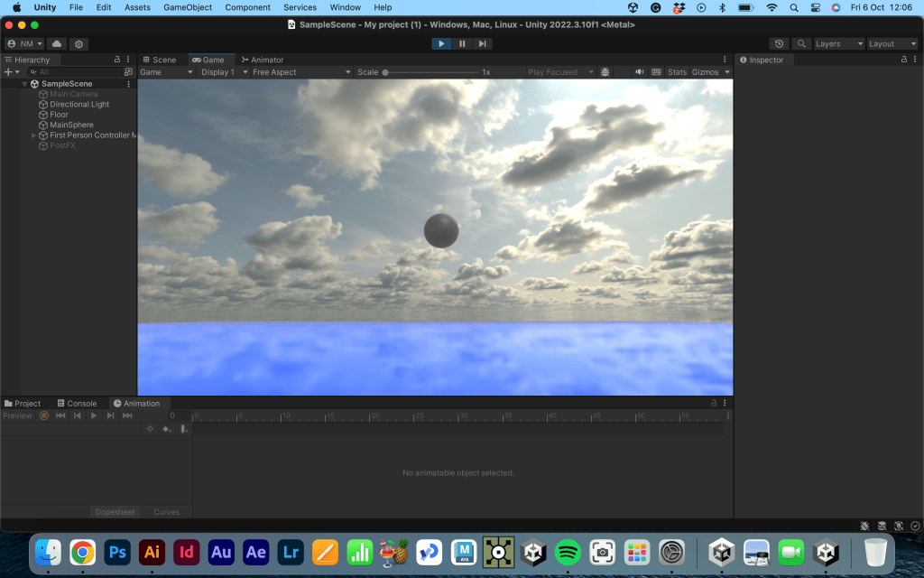The image size is (924, 578).
Task: Expand the First Person Controller tree item
Action: [34, 135]
